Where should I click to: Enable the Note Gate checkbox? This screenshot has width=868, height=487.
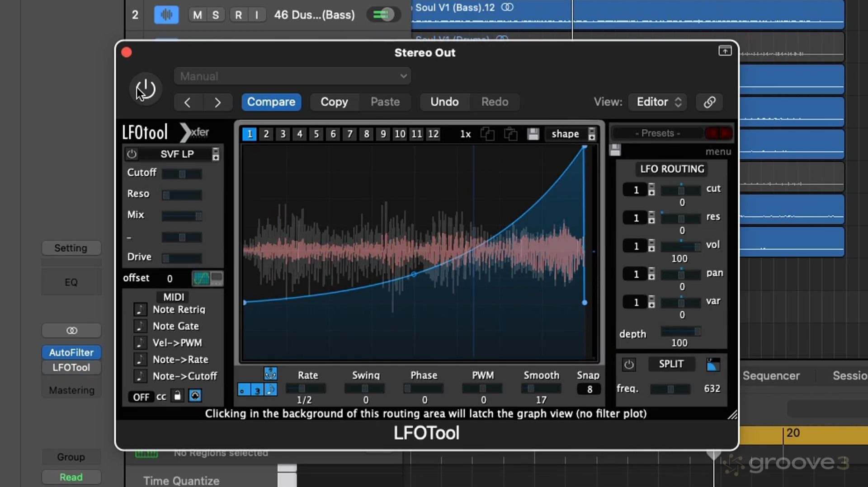(140, 326)
